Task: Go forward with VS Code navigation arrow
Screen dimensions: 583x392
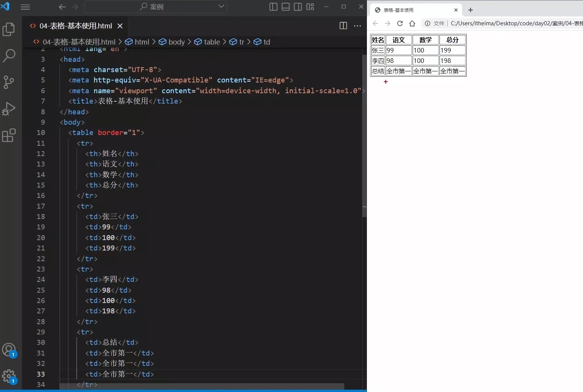Action: point(75,7)
